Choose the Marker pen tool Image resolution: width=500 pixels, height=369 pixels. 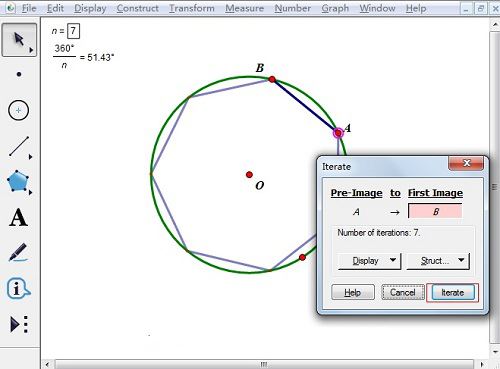tap(18, 252)
